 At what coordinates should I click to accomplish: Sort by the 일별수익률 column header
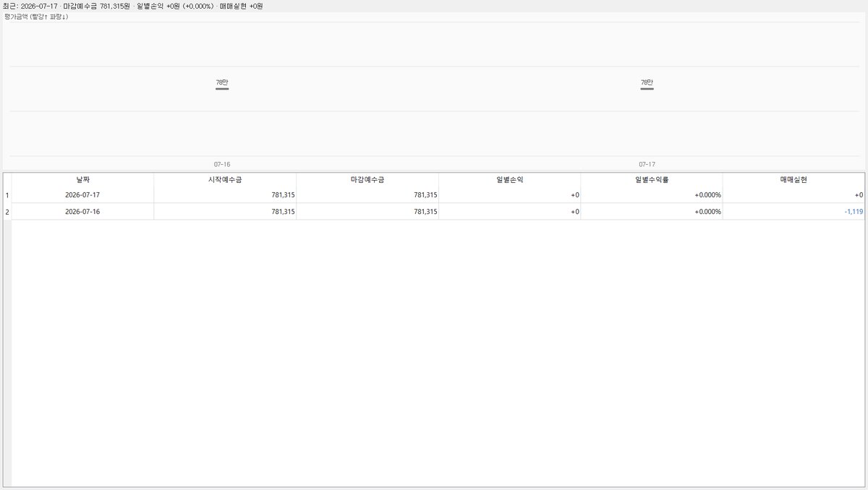click(652, 179)
